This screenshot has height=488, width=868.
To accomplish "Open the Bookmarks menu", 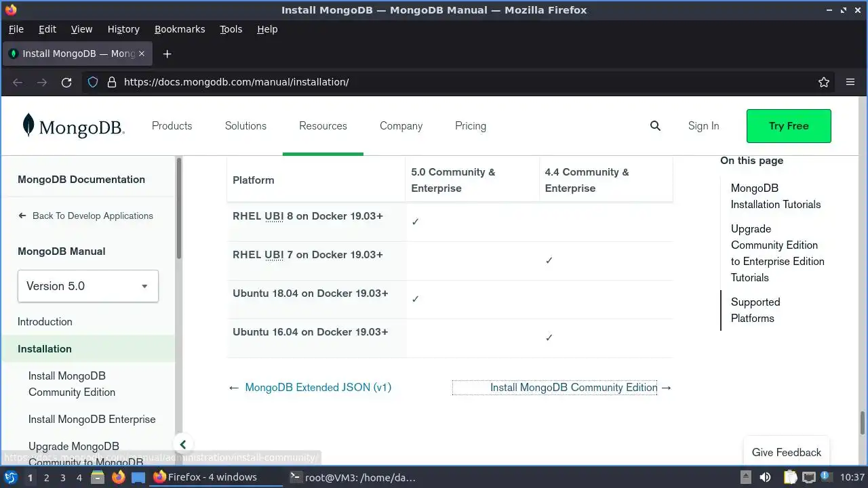I will click(180, 29).
